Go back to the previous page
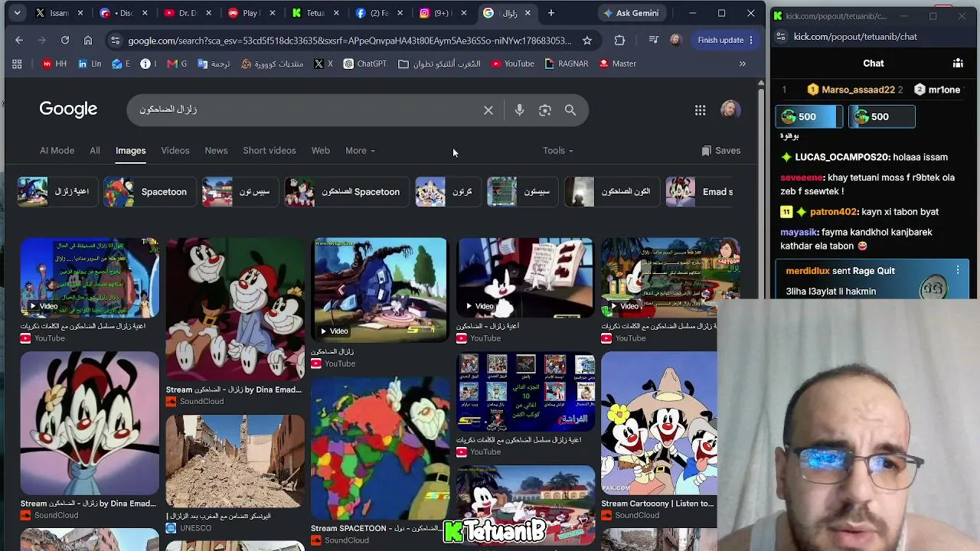This screenshot has height=551, width=980. coord(19,40)
